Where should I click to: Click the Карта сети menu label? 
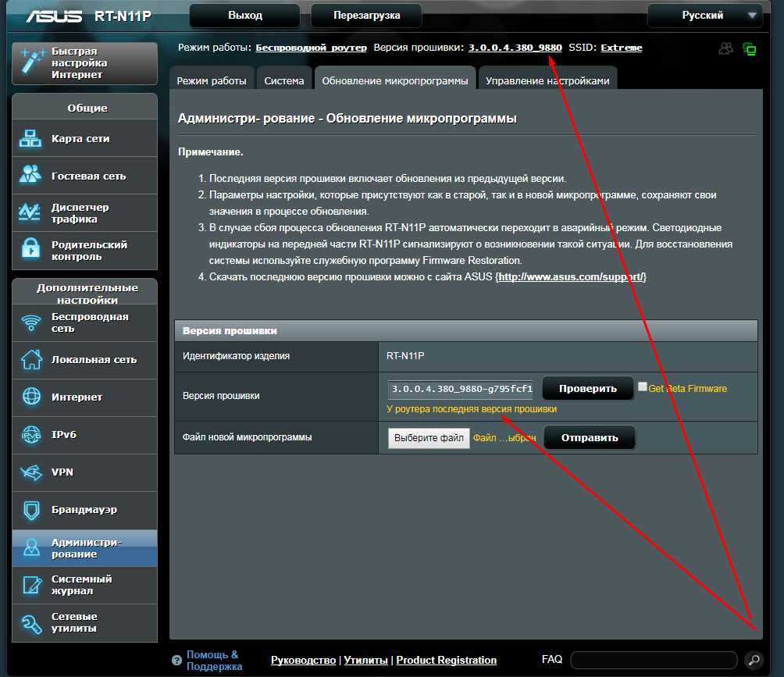pyautogui.click(x=80, y=138)
